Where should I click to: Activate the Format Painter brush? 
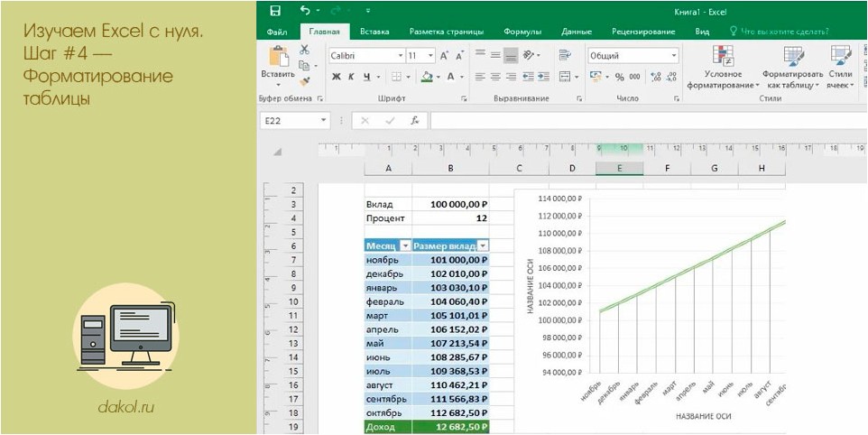tap(304, 81)
